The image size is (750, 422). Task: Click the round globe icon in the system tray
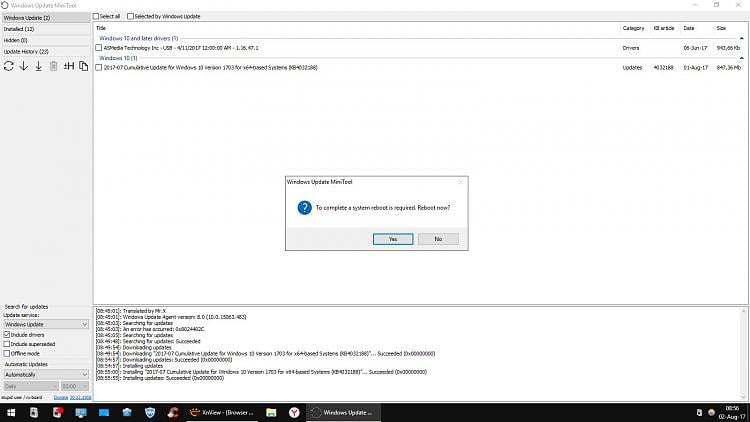click(711, 412)
